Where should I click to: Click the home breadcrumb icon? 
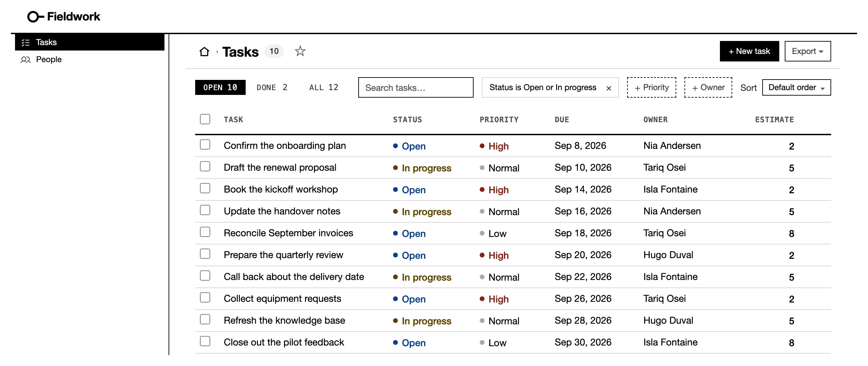point(204,52)
